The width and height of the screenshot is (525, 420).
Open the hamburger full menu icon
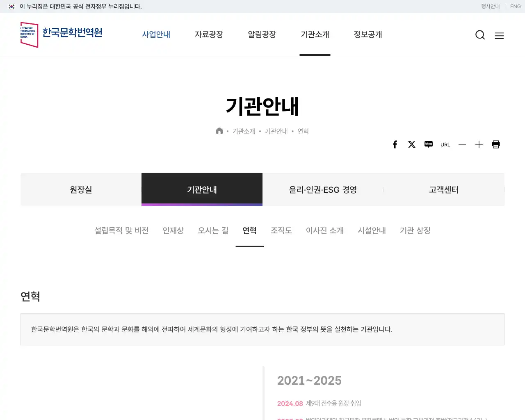coord(499,36)
